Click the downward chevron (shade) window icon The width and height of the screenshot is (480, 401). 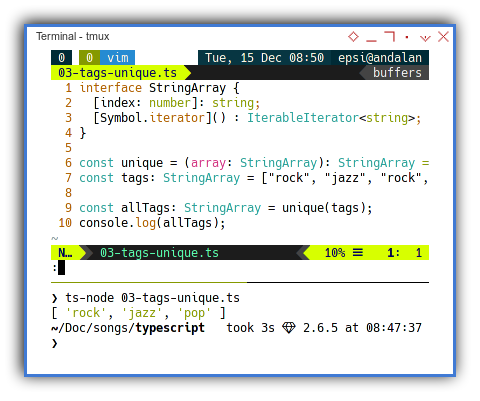click(x=425, y=38)
